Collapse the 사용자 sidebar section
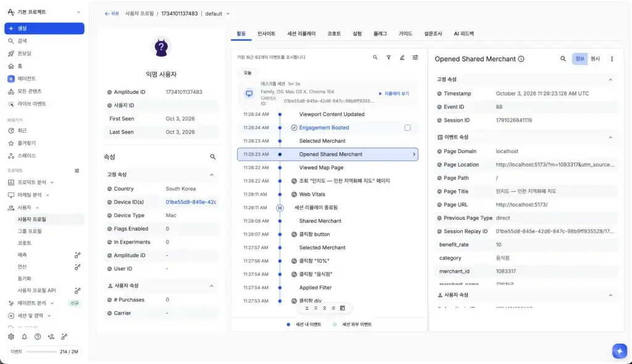 [38, 207]
